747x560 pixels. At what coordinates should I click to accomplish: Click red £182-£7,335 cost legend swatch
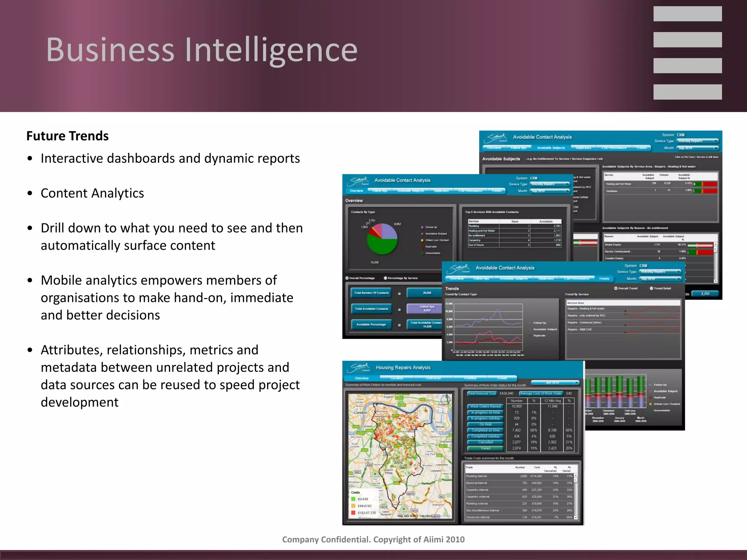[x=353, y=513]
